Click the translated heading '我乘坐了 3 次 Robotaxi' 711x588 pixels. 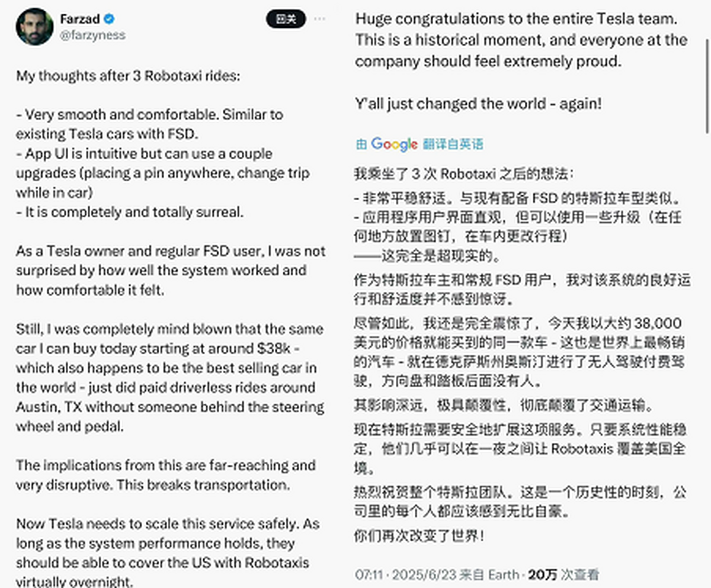463,175
